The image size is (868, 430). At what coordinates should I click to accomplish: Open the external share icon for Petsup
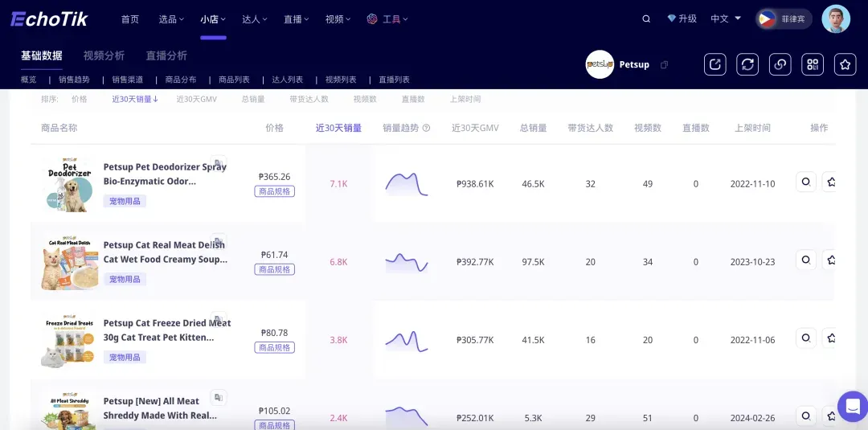[714, 64]
